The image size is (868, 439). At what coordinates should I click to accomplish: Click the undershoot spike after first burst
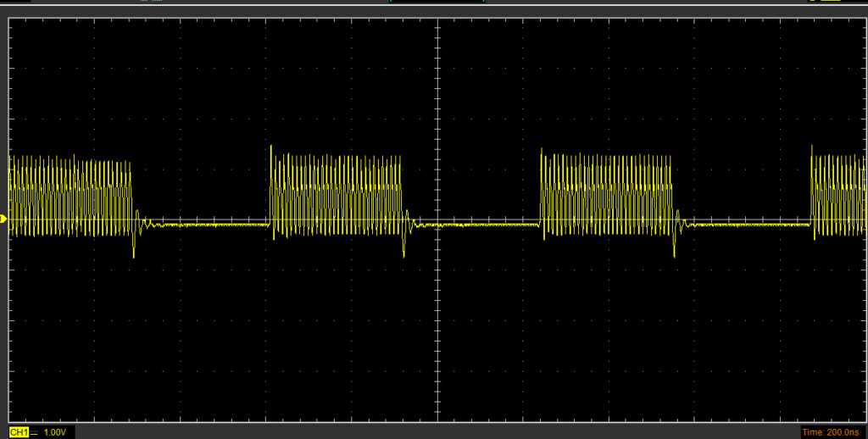[134, 250]
